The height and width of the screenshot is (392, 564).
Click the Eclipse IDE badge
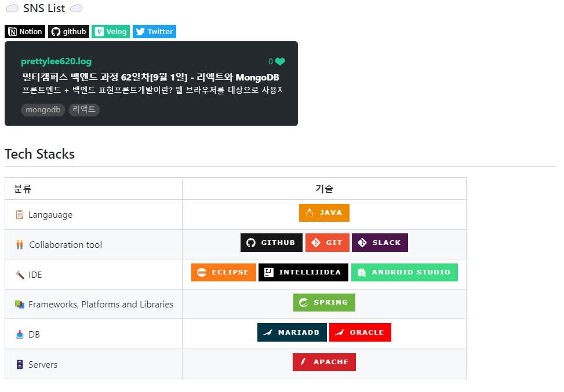coord(223,273)
